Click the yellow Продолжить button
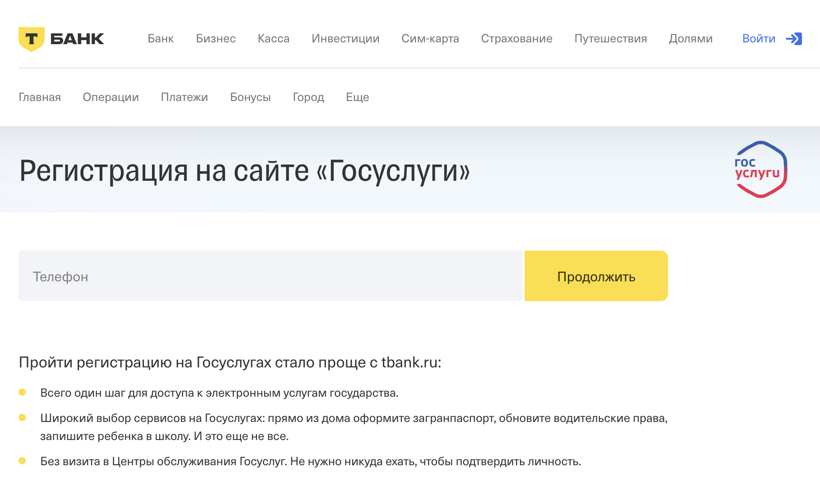The width and height of the screenshot is (820, 504). [596, 276]
